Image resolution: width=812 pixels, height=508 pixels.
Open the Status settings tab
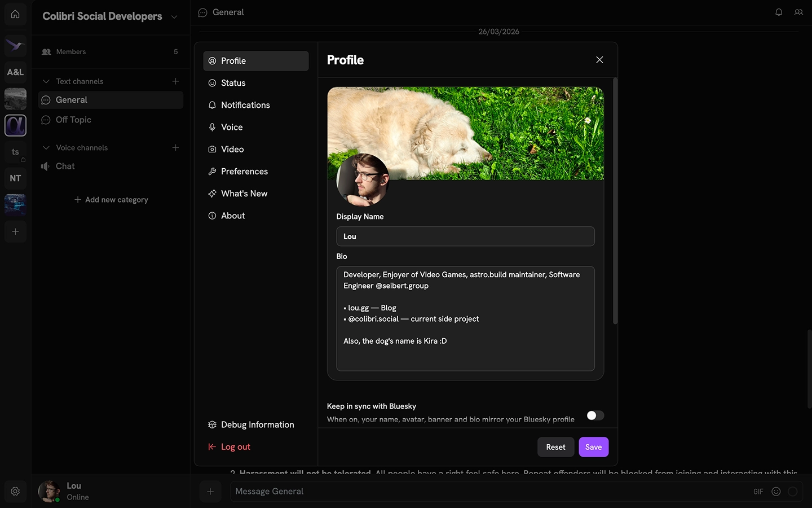256,83
